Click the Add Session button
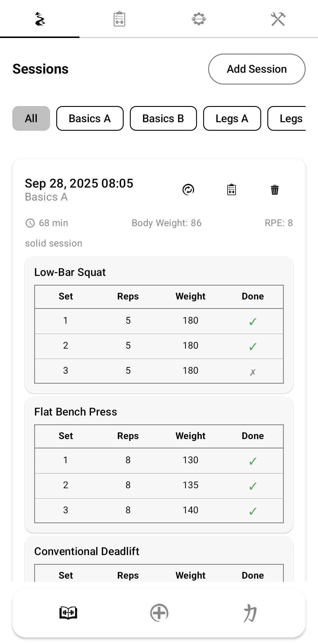 (257, 69)
